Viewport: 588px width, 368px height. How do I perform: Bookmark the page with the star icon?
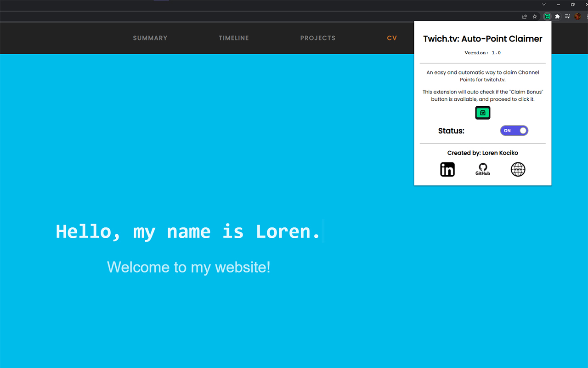coord(534,16)
